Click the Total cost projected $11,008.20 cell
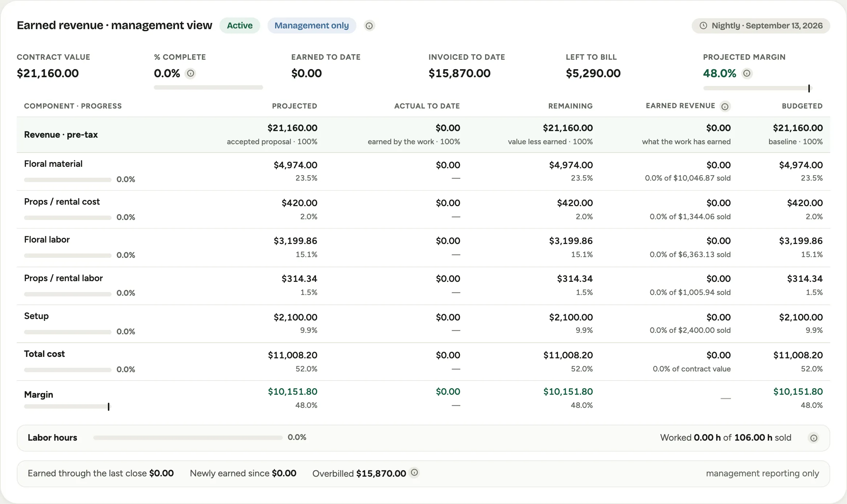This screenshot has height=504, width=847. 293,355
